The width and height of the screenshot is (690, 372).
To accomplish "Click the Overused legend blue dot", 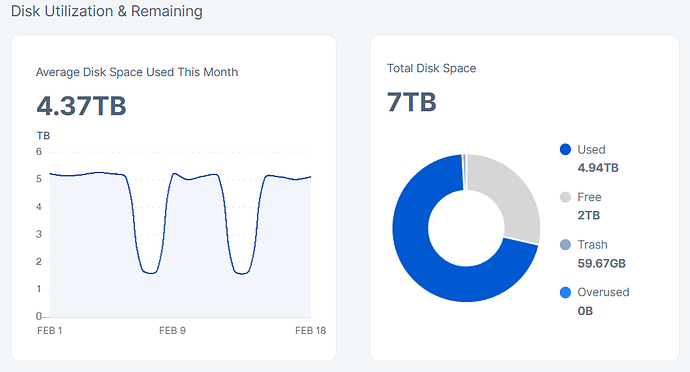I will [x=565, y=292].
